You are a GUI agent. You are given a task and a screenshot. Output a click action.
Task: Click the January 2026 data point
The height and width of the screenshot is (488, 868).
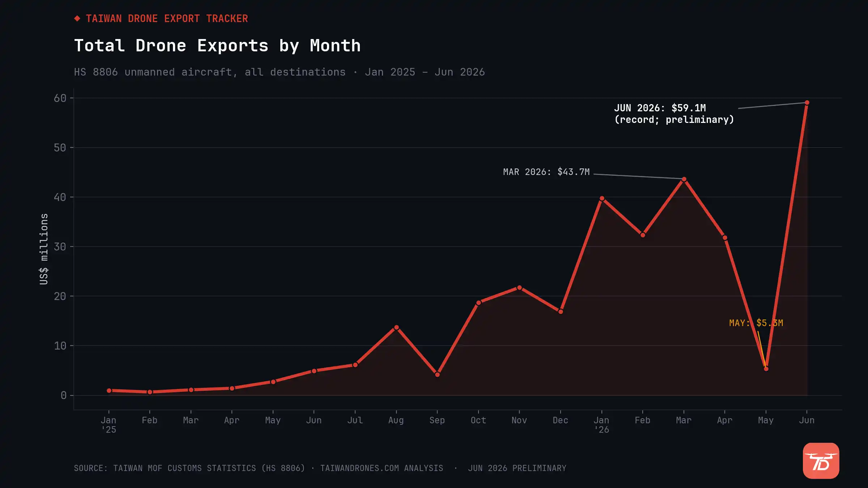tap(602, 198)
